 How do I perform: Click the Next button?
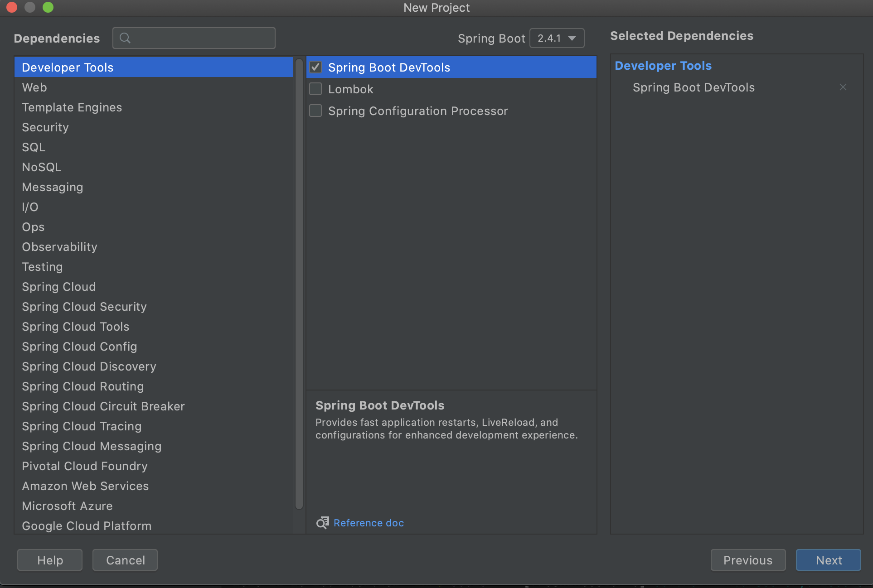(828, 560)
